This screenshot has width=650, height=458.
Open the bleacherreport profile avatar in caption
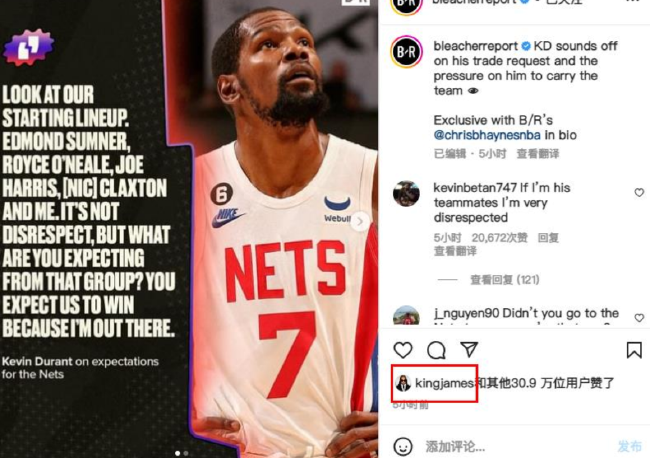(406, 52)
